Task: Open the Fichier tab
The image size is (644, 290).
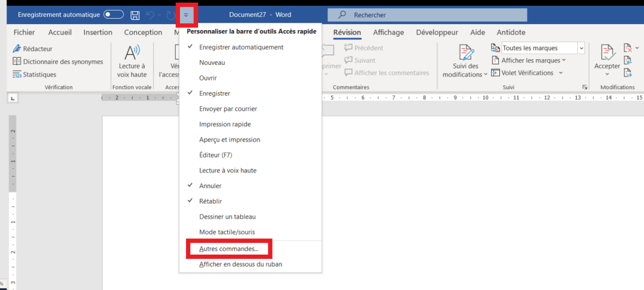Action: (x=24, y=32)
